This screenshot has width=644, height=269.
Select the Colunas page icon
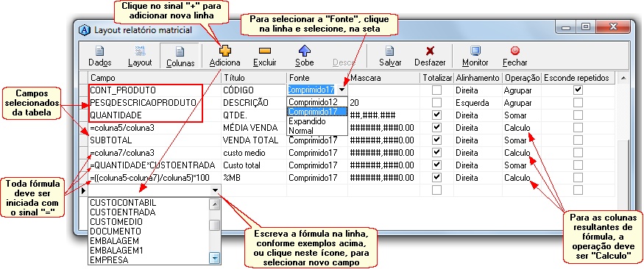pos(180,51)
